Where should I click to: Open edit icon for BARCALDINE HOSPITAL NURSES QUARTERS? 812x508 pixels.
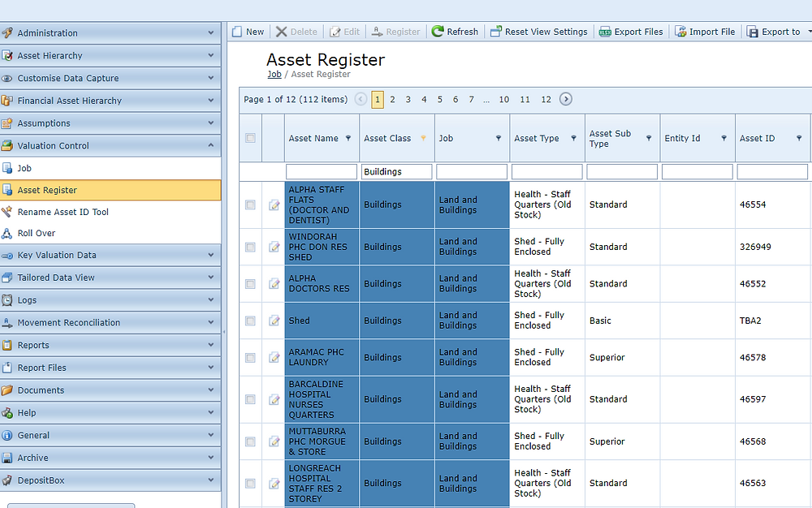tap(274, 399)
